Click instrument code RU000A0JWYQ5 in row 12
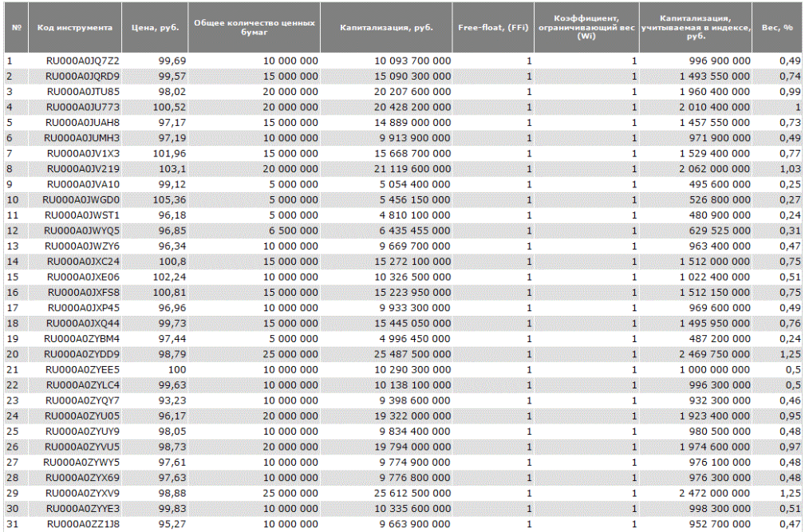 [81, 231]
